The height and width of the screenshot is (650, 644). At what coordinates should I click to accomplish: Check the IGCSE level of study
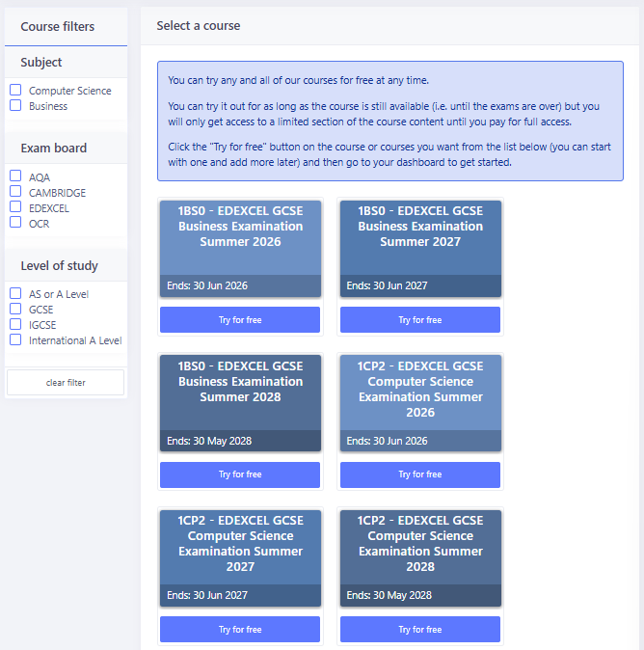(15, 324)
